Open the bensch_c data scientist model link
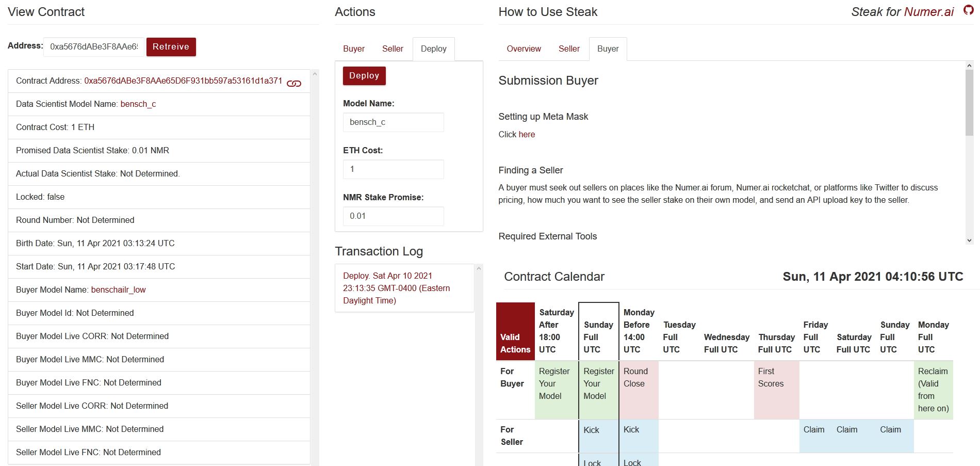 [x=138, y=104]
